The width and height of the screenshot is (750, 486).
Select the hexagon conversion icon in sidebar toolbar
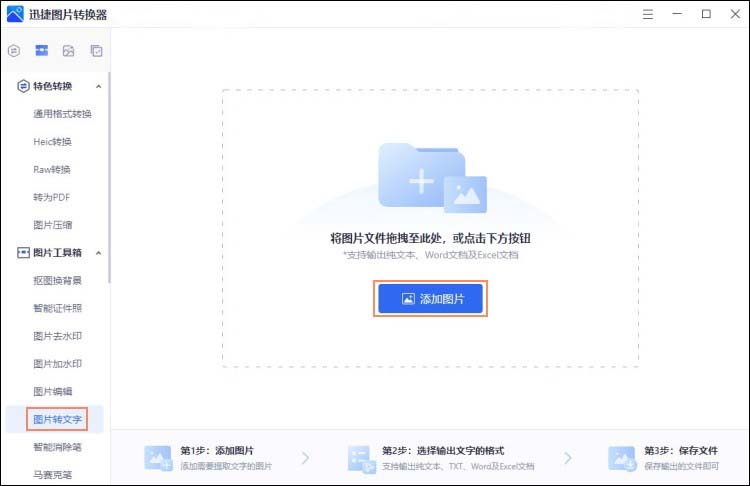coord(14,50)
